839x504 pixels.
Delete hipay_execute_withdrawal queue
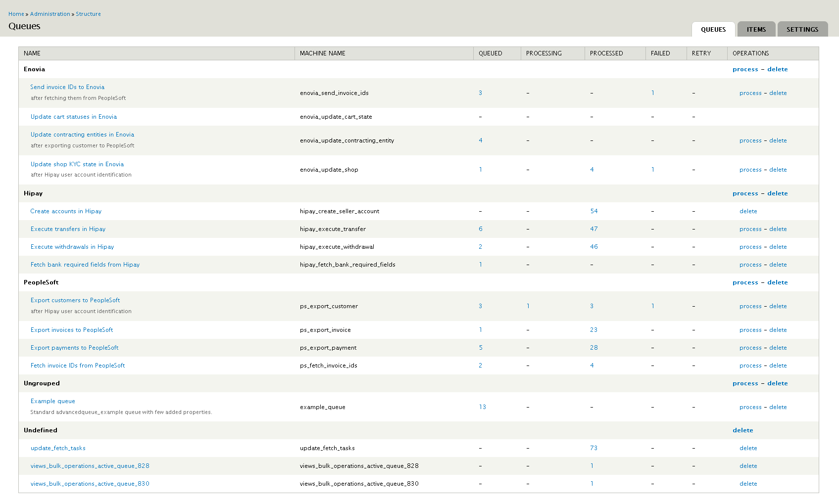coord(778,247)
